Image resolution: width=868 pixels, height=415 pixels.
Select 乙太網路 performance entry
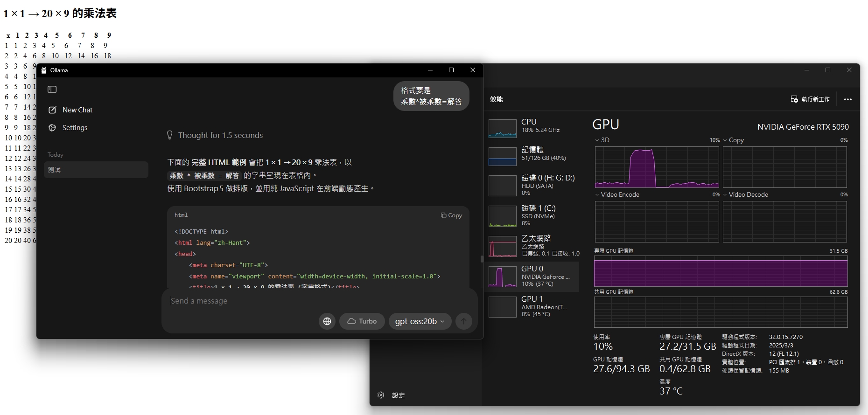click(532, 246)
